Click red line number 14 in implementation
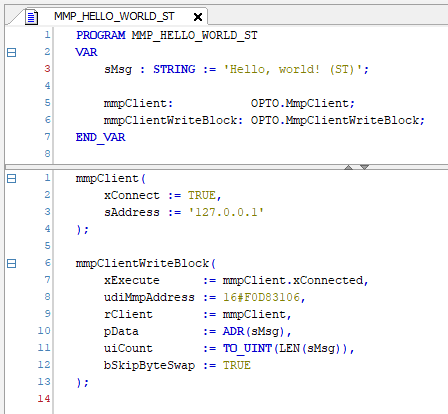This screenshot has height=414, width=448. 44,399
